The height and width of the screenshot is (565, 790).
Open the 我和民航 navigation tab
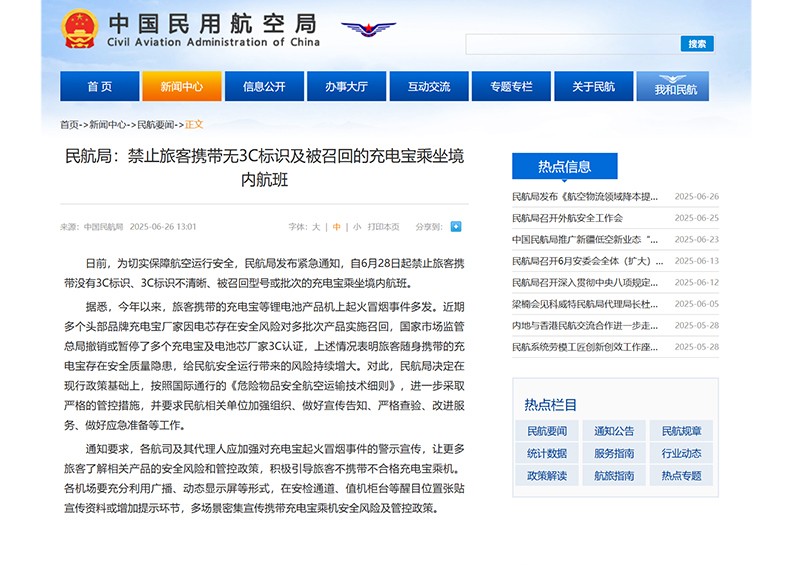[x=673, y=86]
